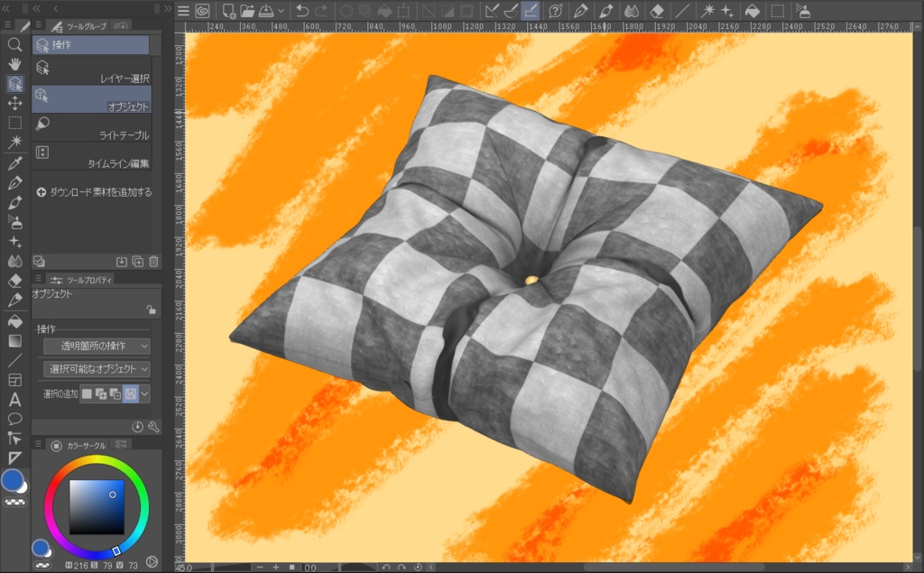Select the Airbrush tool in left toolbar
Image resolution: width=924 pixels, height=573 pixels.
pyautogui.click(x=14, y=222)
